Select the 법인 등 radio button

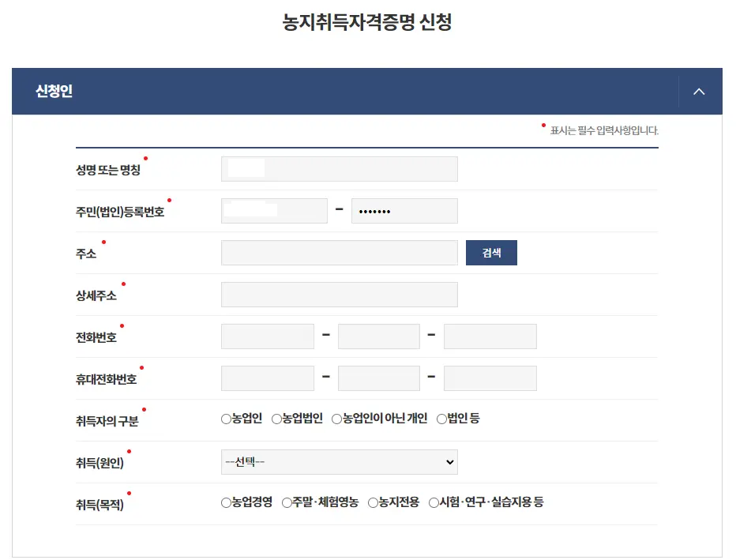click(441, 419)
